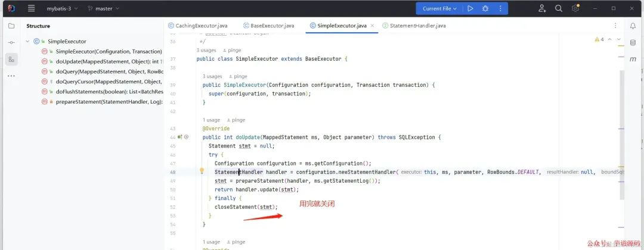
Task: Open the mybatis-3 project dropdown
Action: [63, 8]
